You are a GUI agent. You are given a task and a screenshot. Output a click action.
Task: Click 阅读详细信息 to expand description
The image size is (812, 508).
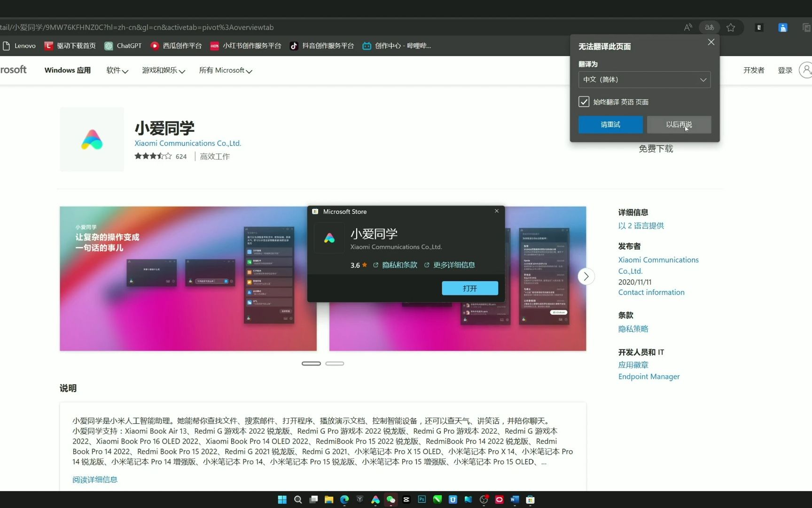click(x=95, y=480)
